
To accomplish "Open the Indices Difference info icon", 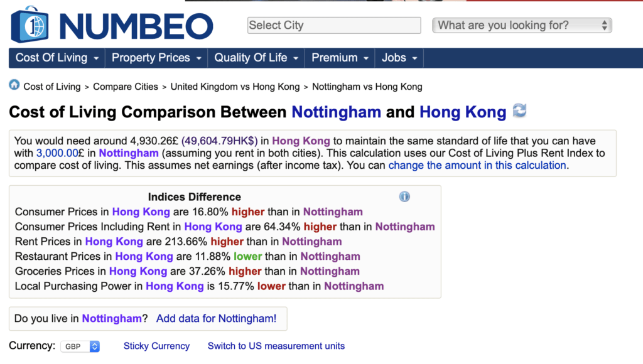I will [404, 197].
